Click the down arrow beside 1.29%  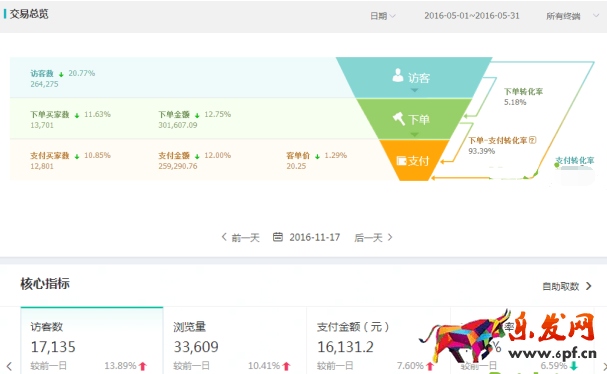tap(317, 156)
